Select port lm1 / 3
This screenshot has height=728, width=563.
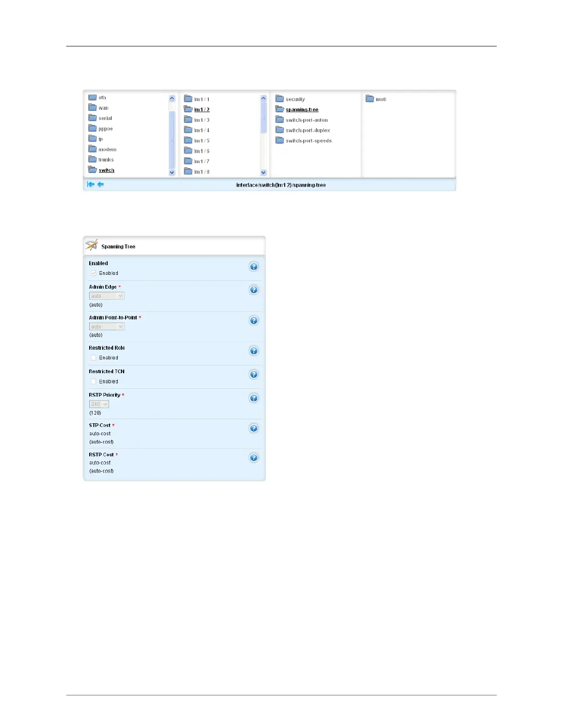click(197, 120)
